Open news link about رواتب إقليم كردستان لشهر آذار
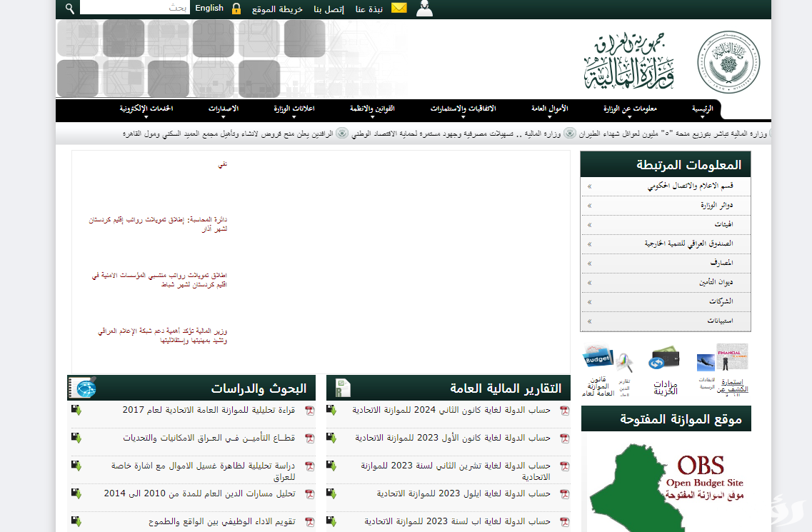Viewport: 812px width, 532px height. (x=158, y=224)
